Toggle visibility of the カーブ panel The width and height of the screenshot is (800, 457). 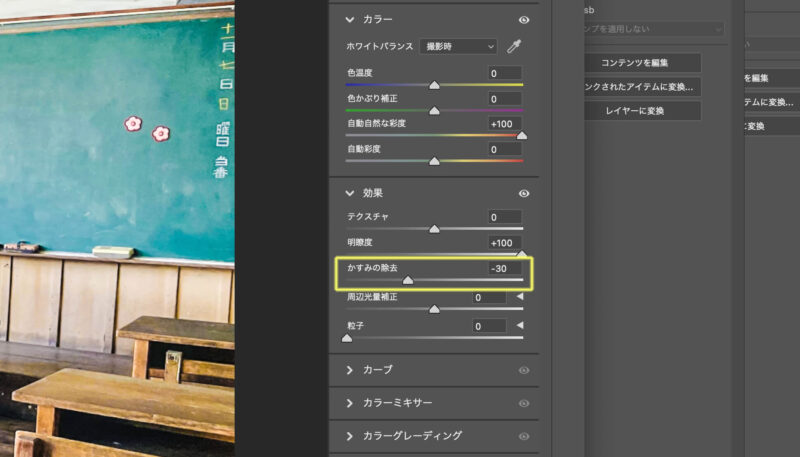pyautogui.click(x=523, y=370)
